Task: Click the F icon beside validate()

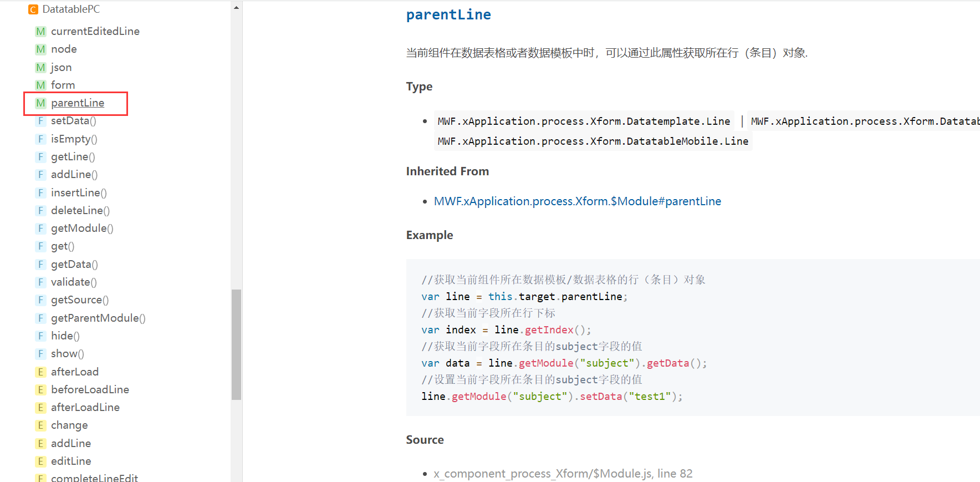Action: click(40, 282)
